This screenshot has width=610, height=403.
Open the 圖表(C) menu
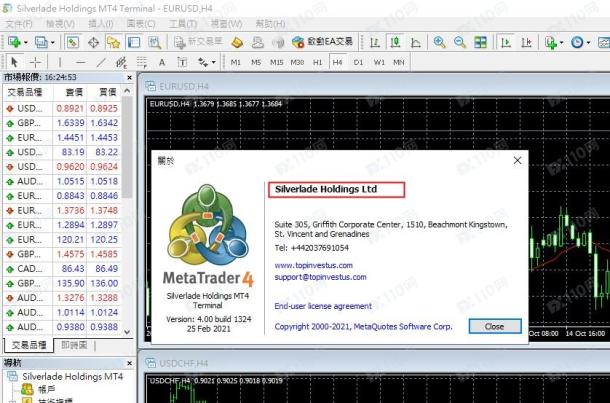(141, 24)
